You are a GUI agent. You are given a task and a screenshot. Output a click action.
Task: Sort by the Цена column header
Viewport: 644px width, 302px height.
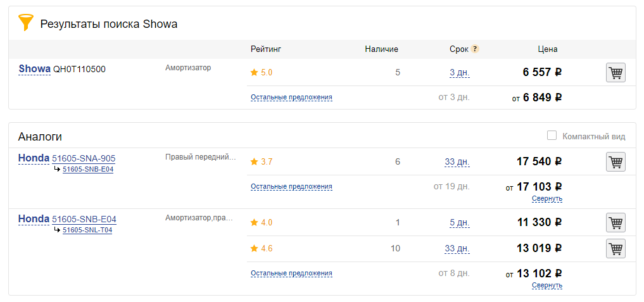547,49
